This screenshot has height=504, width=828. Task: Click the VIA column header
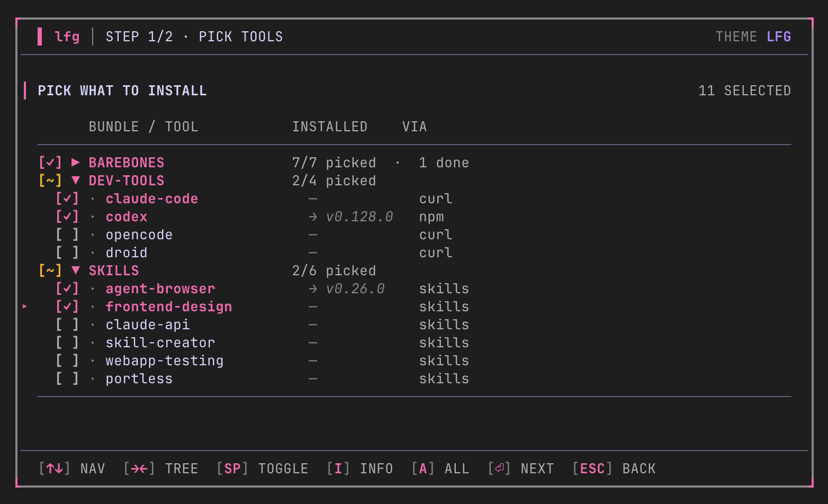415,127
